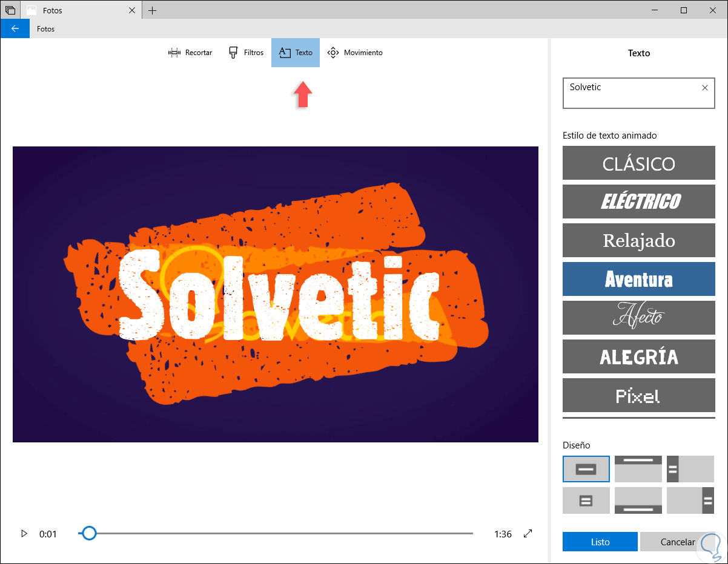Play the video preview

pos(24,534)
